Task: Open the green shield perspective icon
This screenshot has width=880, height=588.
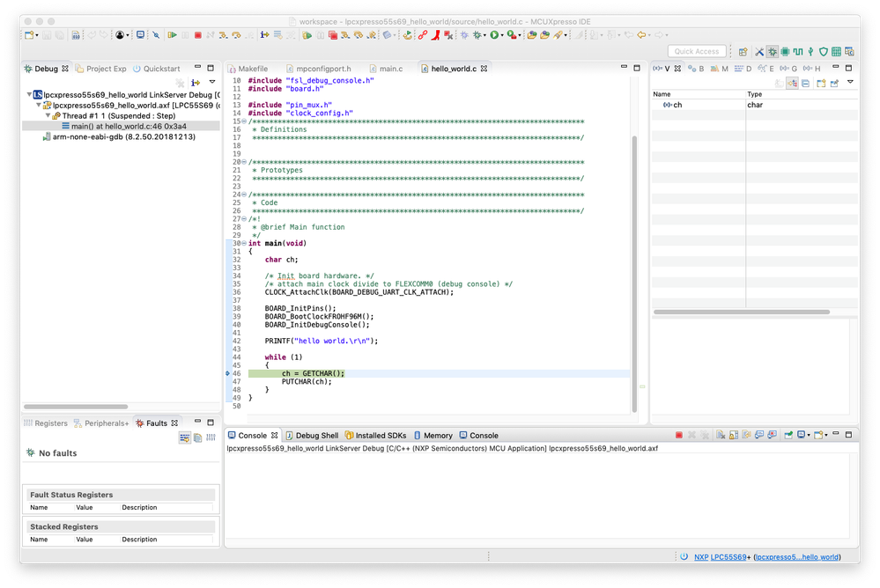Action: pyautogui.click(x=824, y=52)
